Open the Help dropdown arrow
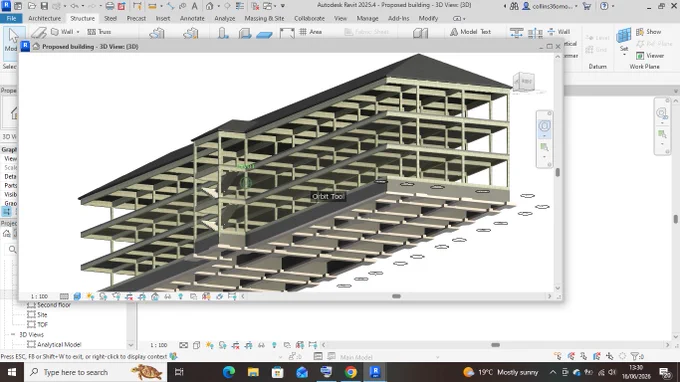This screenshot has width=680, height=382. point(613,6)
